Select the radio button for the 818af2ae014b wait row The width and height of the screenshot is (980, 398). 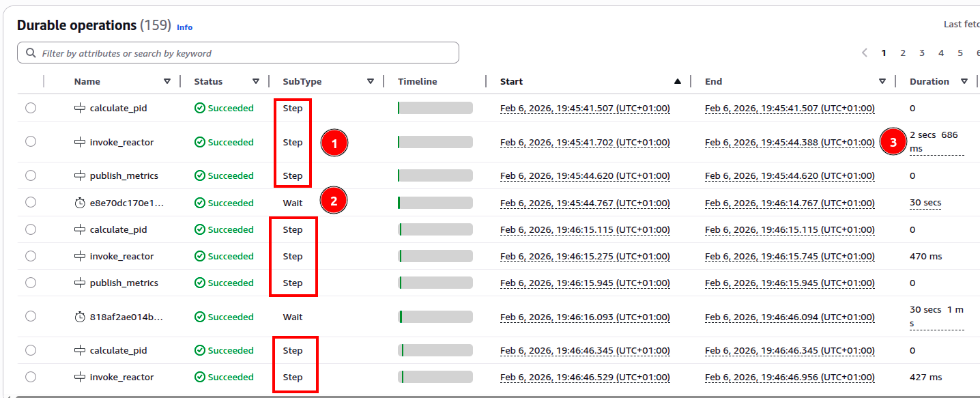(x=31, y=316)
